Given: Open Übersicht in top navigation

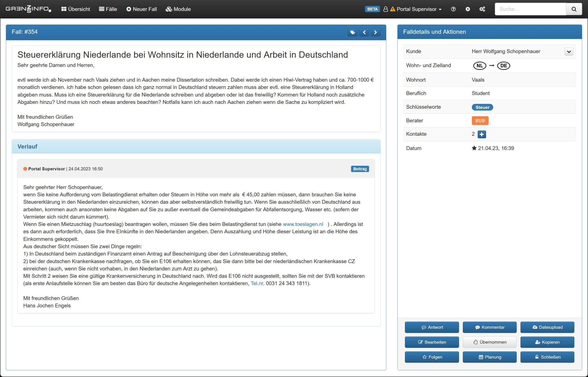Looking at the screenshot, I should pos(76,9).
